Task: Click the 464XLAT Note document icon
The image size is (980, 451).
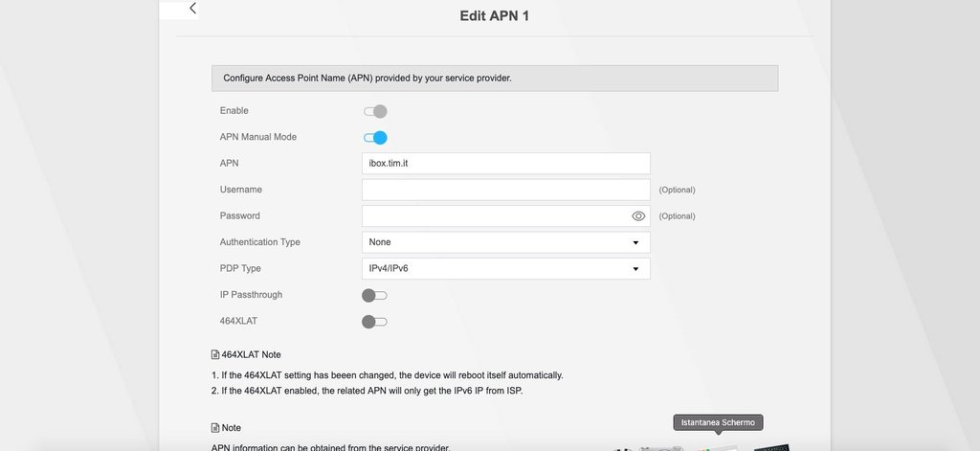Action: tap(215, 354)
